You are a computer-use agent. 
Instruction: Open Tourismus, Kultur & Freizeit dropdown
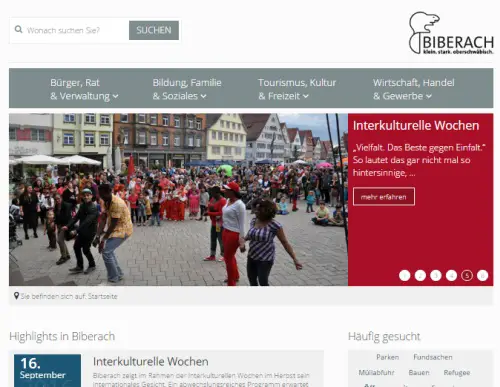point(297,89)
